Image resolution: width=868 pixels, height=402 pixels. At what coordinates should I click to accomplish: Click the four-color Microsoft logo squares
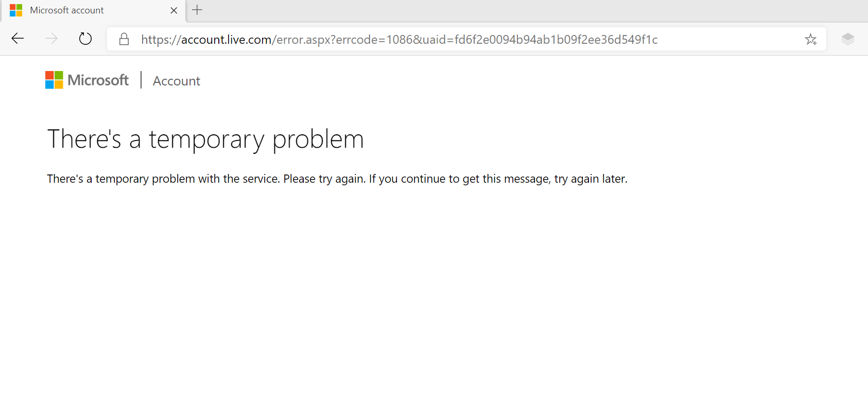click(54, 80)
